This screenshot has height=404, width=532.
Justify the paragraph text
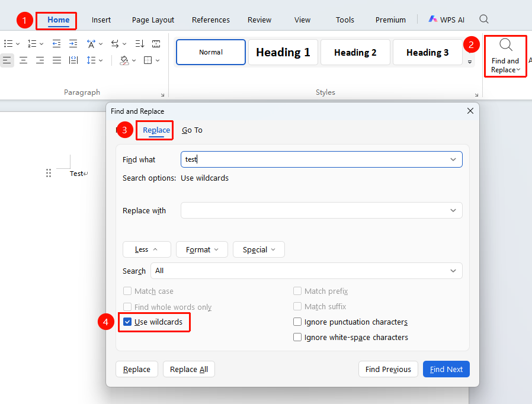(57, 60)
